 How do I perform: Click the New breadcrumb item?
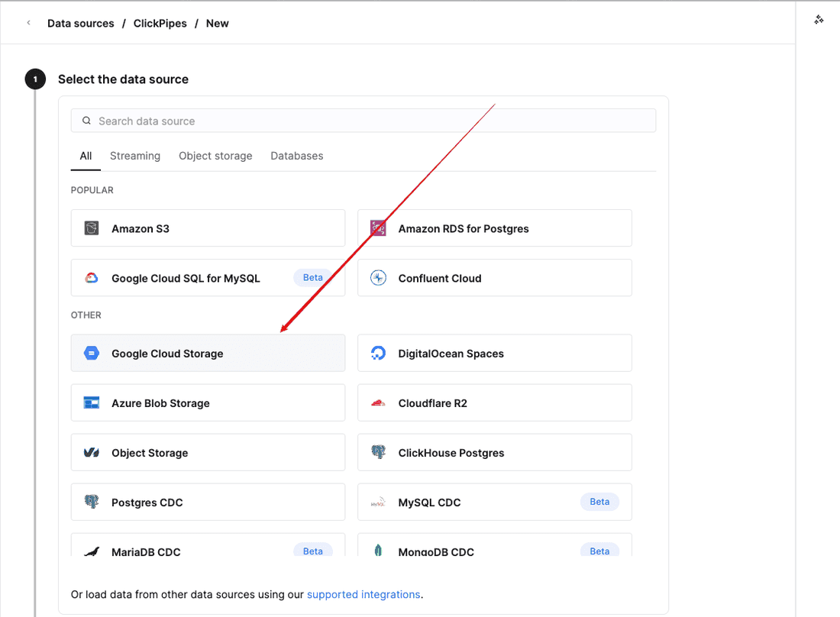point(218,23)
